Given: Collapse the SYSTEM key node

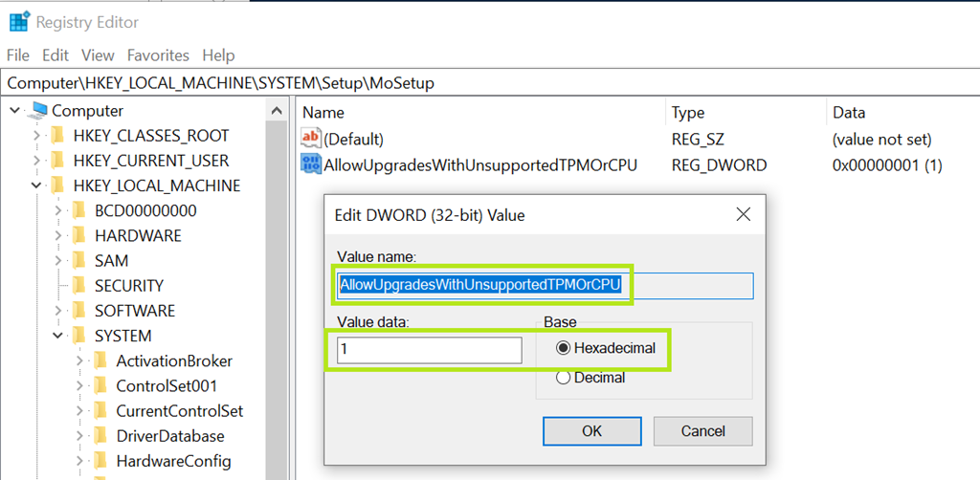Looking at the screenshot, I should 57,336.
